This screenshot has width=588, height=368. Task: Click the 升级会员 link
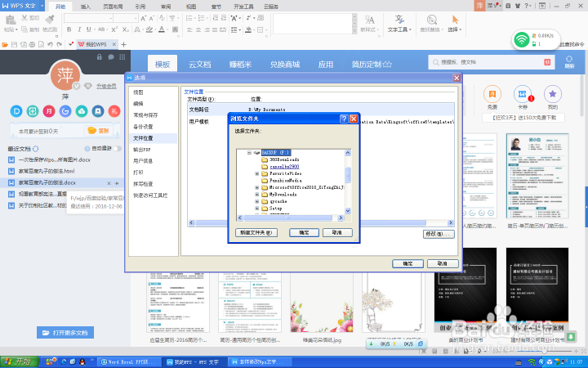click(106, 86)
